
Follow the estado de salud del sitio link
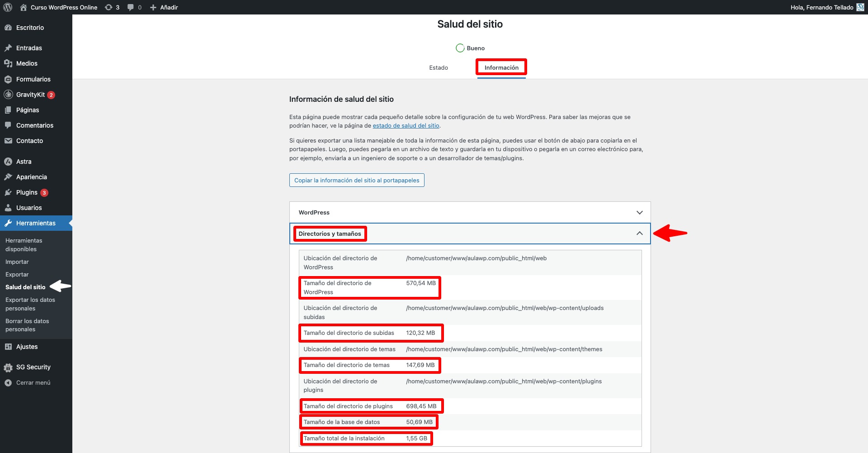click(406, 126)
